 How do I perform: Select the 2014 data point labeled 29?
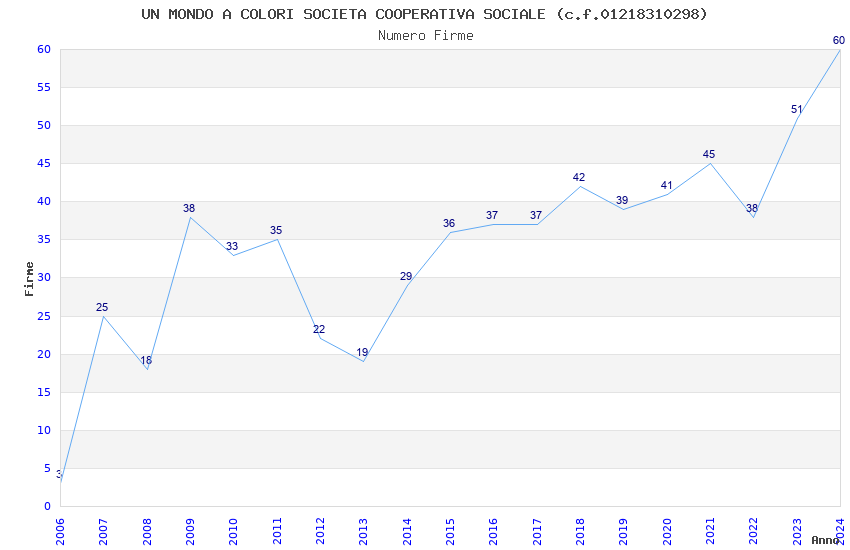[x=406, y=276]
